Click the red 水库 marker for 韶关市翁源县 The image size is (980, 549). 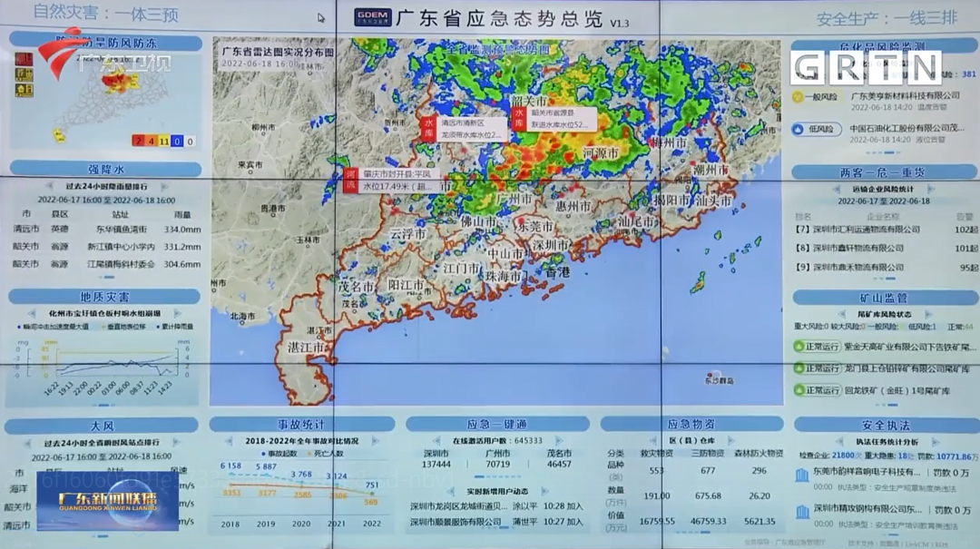click(x=518, y=119)
